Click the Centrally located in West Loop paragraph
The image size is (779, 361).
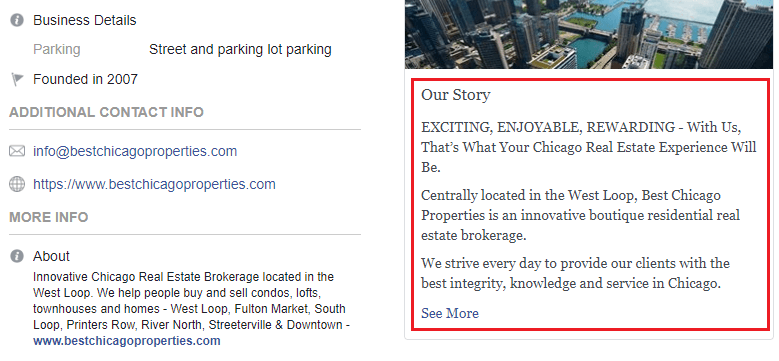[580, 216]
